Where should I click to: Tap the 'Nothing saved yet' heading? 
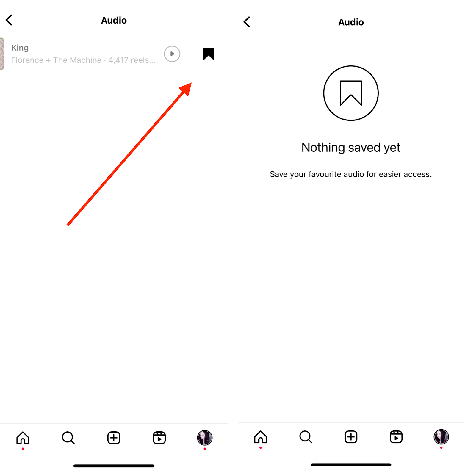[351, 148]
